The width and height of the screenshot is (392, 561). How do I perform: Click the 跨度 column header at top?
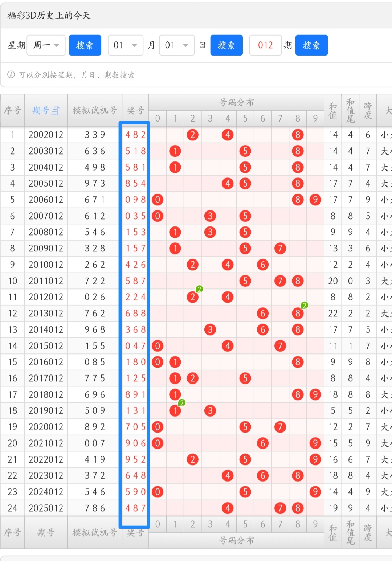click(x=368, y=110)
